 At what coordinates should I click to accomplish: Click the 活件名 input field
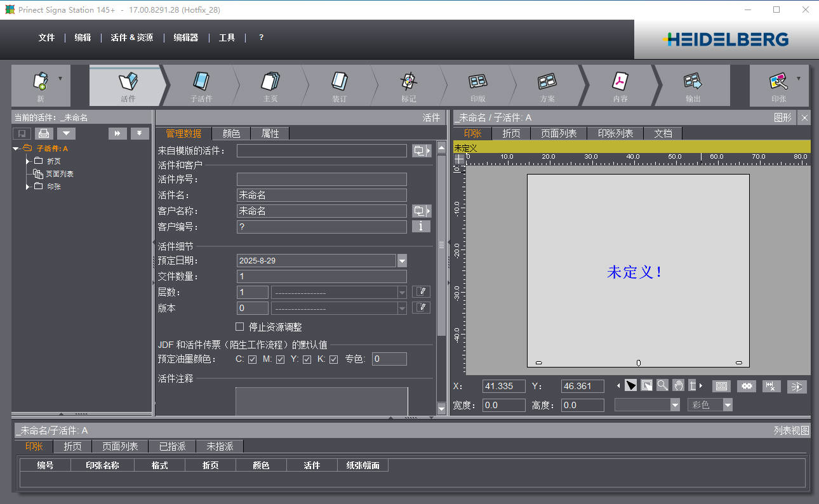pos(321,196)
